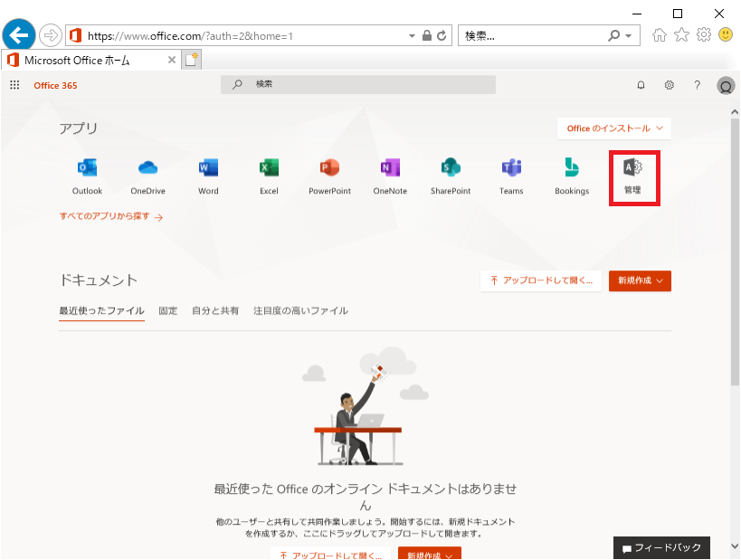Select the 最近使ったファイル tab
Screen dimensions: 741x560
(101, 310)
